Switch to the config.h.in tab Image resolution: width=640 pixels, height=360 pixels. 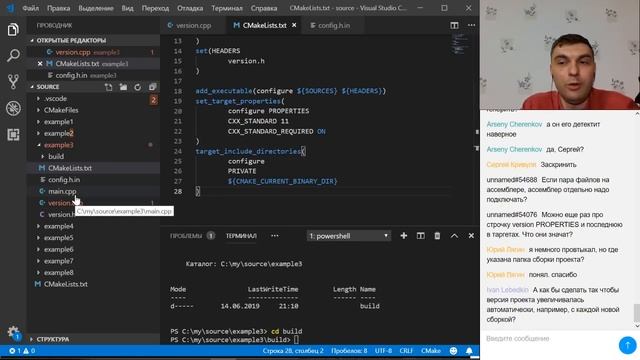[x=333, y=25]
